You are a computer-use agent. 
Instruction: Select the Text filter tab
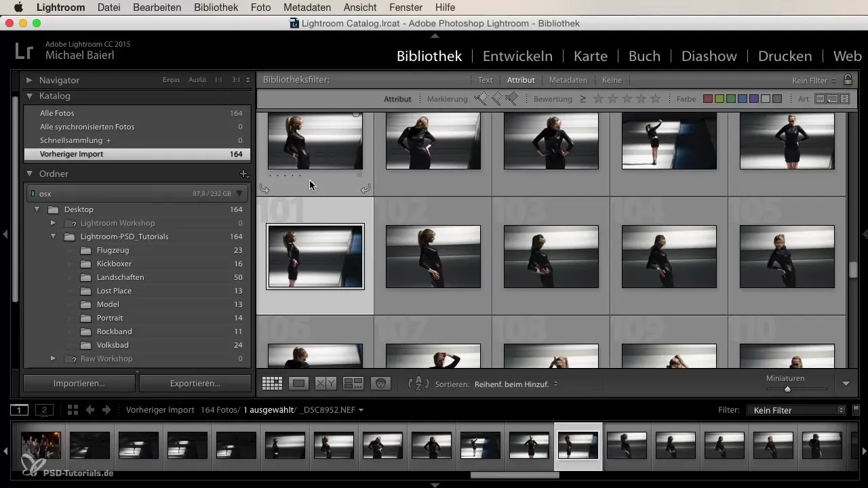[485, 80]
